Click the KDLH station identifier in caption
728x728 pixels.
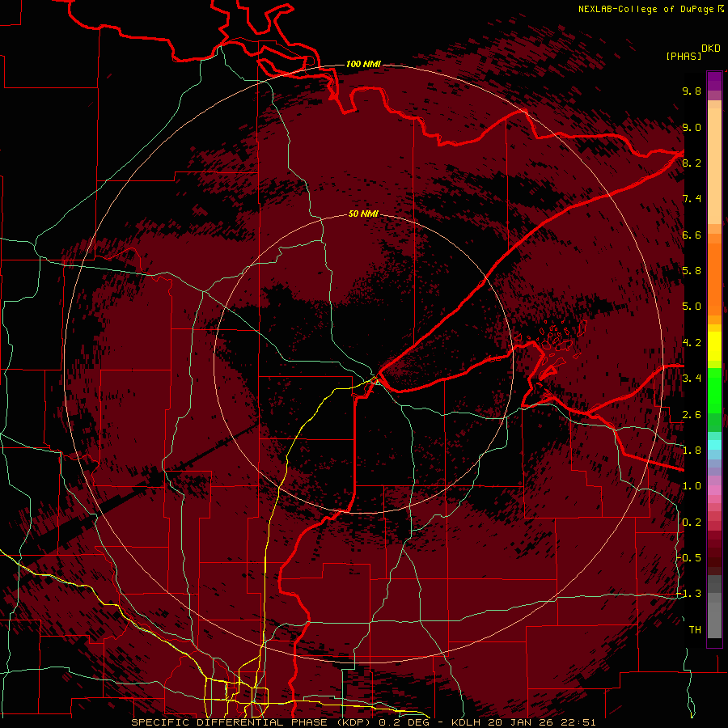pyautogui.click(x=468, y=722)
